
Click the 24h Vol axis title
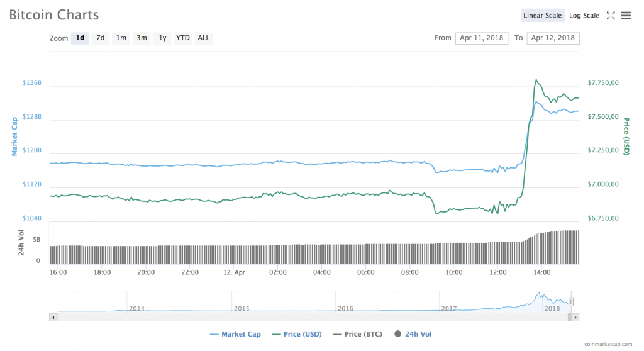tap(21, 243)
